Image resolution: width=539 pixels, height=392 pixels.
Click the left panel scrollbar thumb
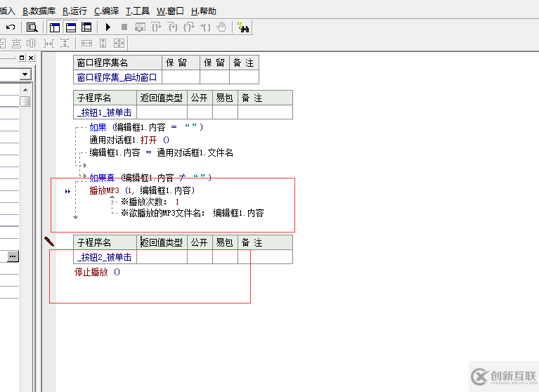[x=25, y=101]
